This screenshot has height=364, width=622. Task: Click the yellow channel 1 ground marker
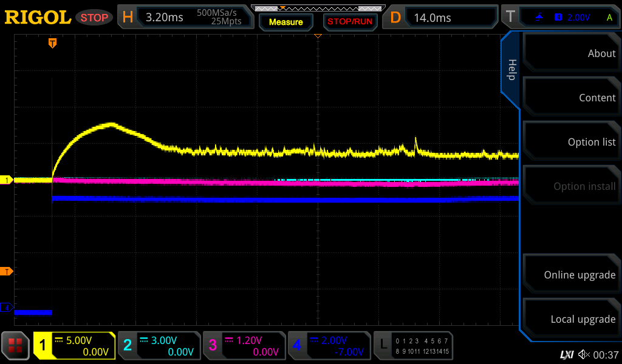click(8, 180)
